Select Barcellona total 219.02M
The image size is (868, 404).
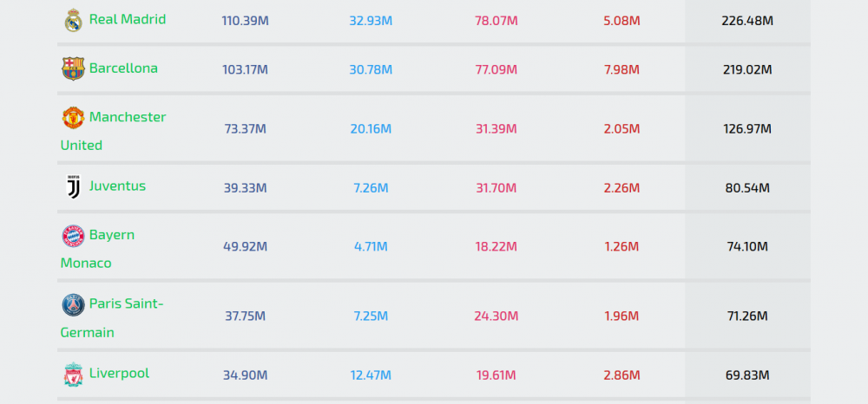tap(747, 69)
